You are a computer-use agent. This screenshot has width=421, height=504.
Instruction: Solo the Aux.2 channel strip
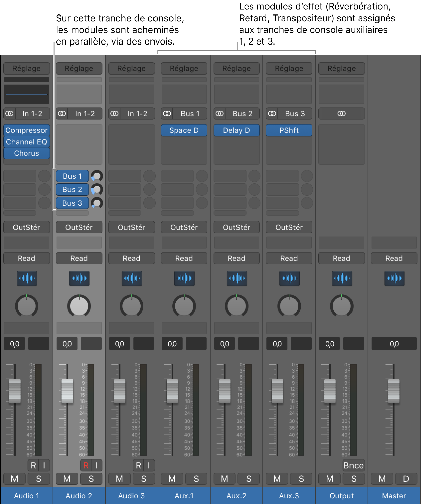pos(249,479)
